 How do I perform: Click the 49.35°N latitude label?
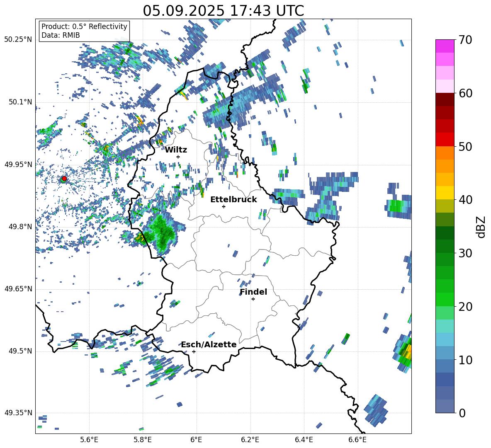[18, 413]
